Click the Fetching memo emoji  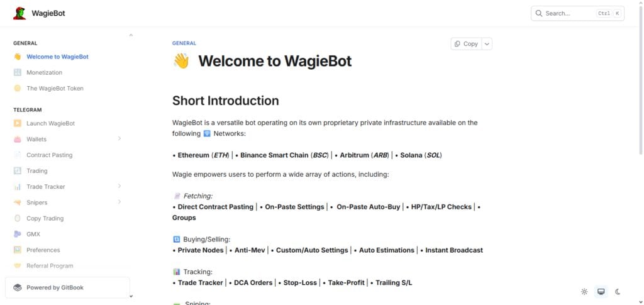tap(177, 196)
